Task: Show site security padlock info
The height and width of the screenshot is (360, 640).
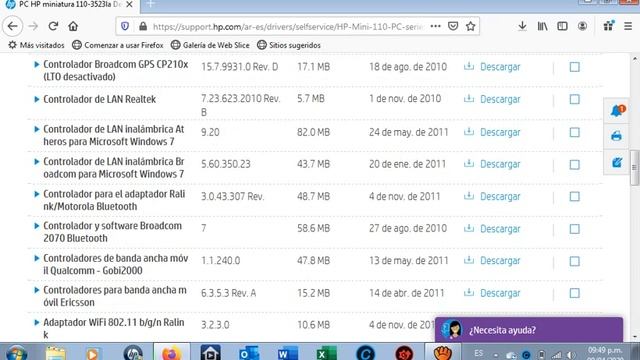Action: point(143,27)
